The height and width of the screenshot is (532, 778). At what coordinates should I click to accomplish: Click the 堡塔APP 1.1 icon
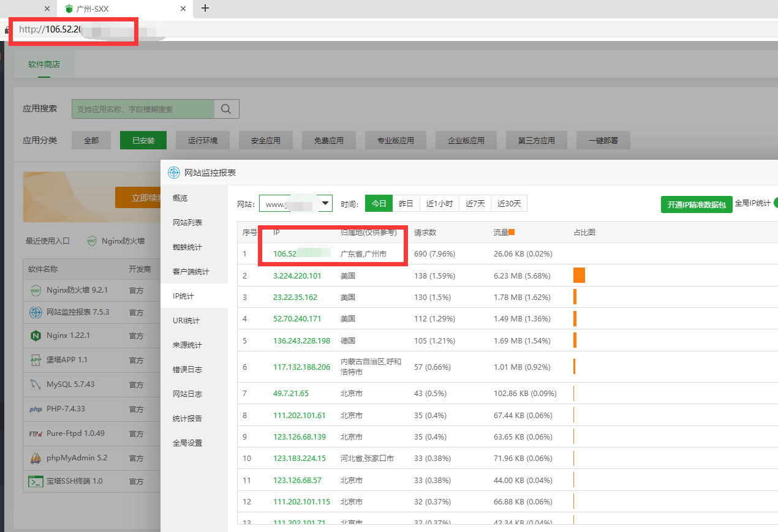click(x=36, y=360)
